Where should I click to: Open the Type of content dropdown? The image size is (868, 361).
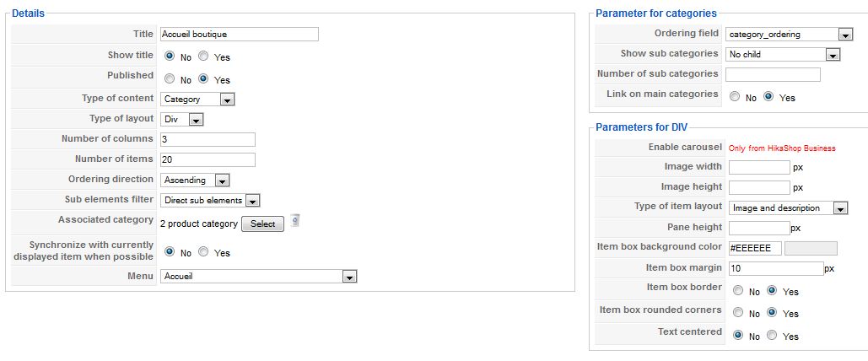(x=197, y=100)
